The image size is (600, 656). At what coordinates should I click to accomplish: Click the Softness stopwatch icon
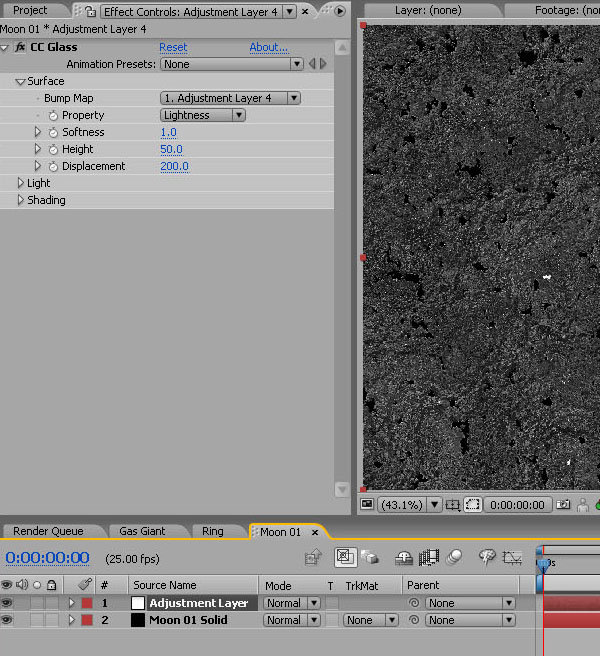coord(53,132)
